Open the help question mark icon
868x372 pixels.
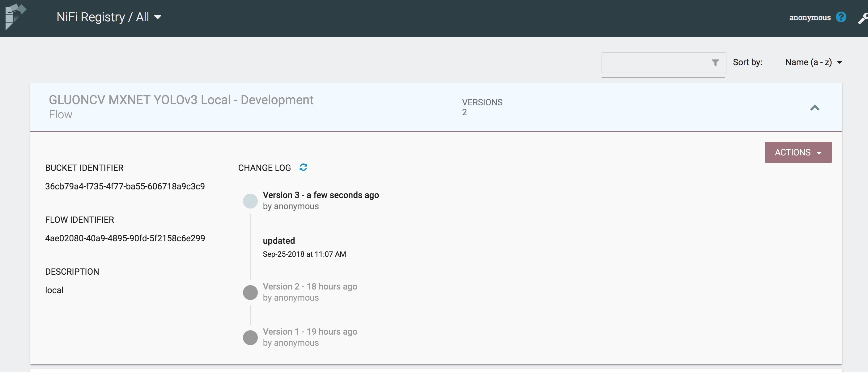(x=841, y=17)
